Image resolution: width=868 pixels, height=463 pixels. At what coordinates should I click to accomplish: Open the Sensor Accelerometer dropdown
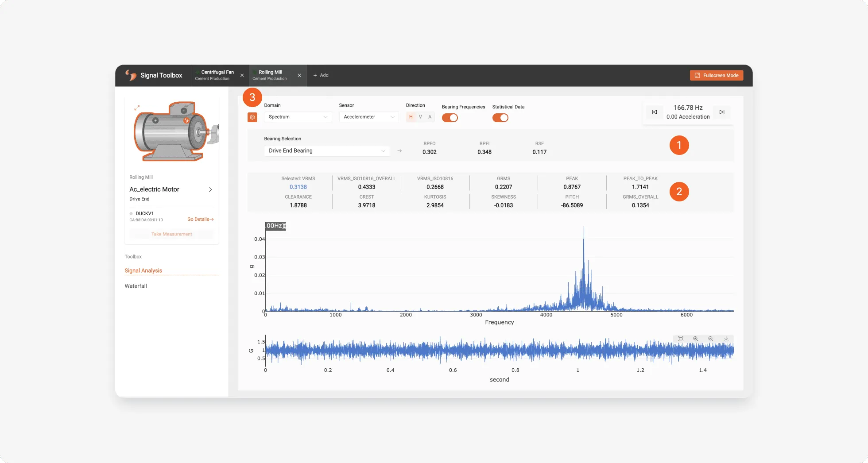(x=369, y=117)
